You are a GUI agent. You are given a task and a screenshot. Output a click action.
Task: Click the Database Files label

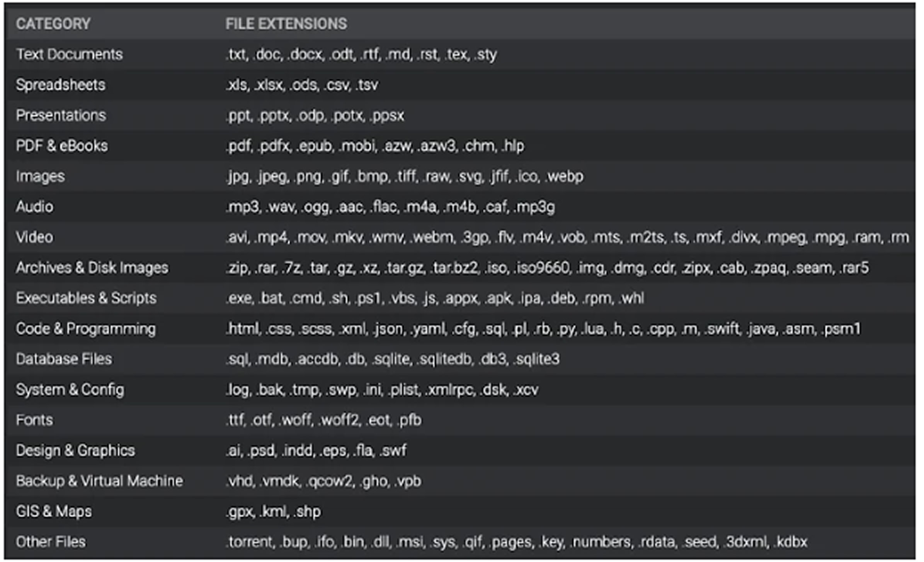point(64,359)
